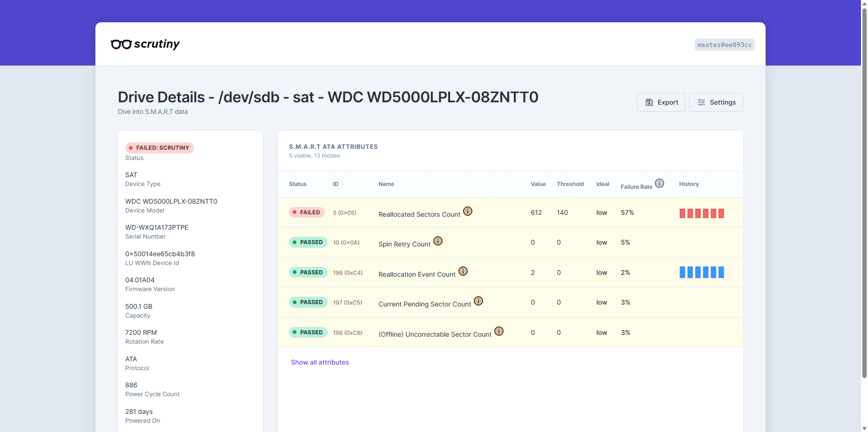Image resolution: width=868 pixels, height=432 pixels.
Task: Click Reallocation Event Count info icon
Action: (x=463, y=271)
